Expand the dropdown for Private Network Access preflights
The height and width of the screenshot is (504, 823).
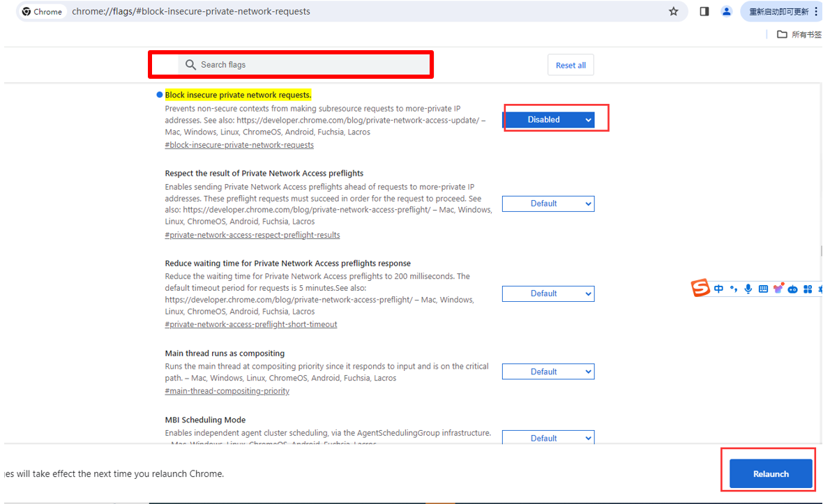click(548, 204)
